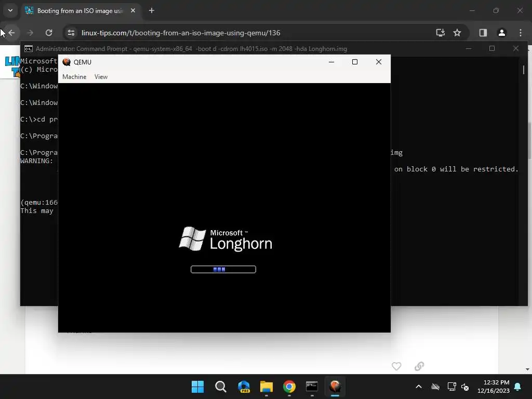Minimize the QEMU window

pyautogui.click(x=331, y=62)
